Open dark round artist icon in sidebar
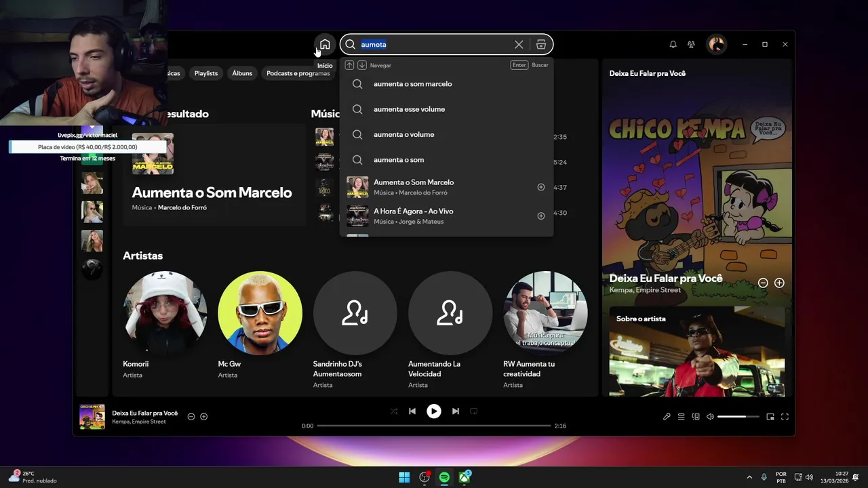The width and height of the screenshot is (868, 488). pos(92,269)
